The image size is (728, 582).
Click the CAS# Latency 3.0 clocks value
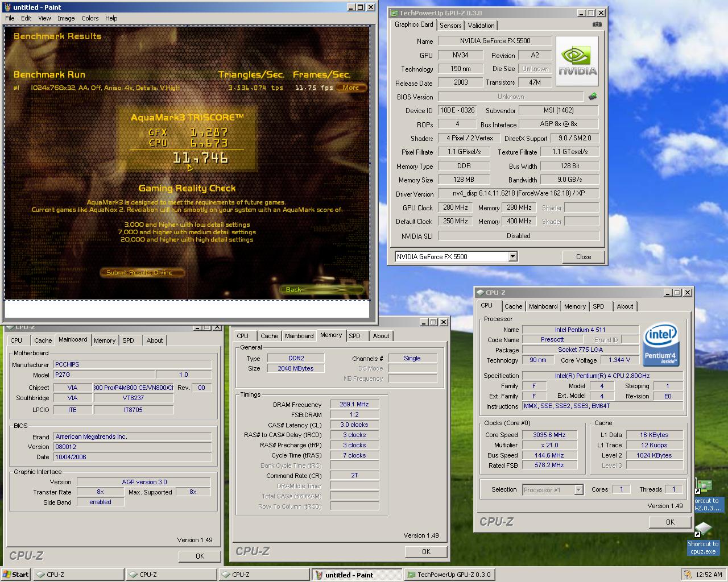coord(354,425)
